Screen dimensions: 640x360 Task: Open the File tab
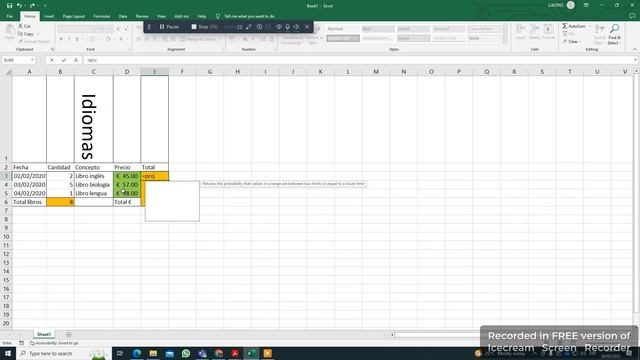[x=9, y=16]
